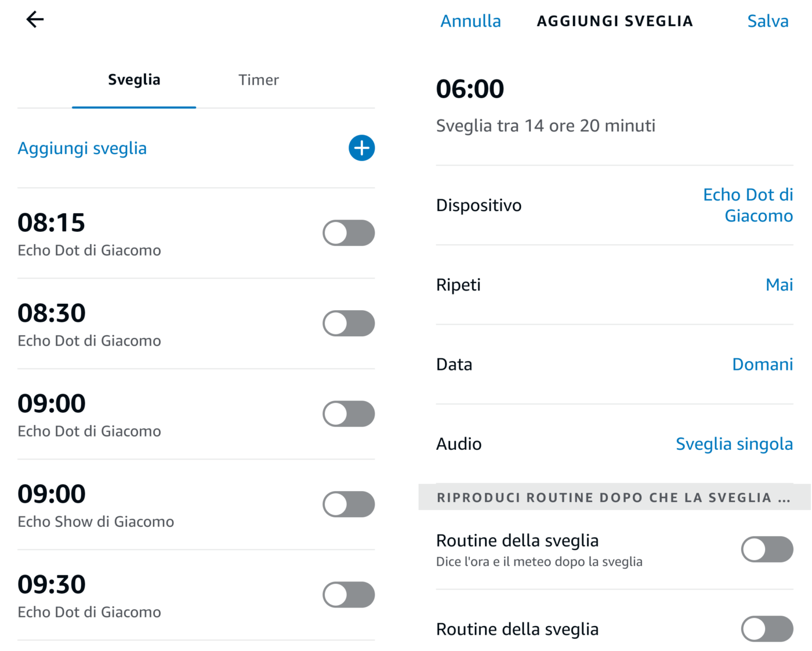Turn on the 08:30 alarm
The image size is (812, 651).
349,323
